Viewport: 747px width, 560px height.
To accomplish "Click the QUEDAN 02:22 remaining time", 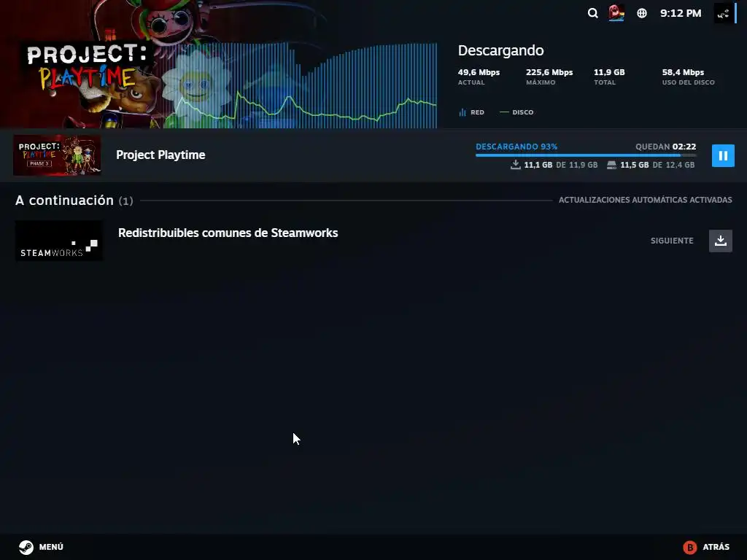I will tap(665, 147).
